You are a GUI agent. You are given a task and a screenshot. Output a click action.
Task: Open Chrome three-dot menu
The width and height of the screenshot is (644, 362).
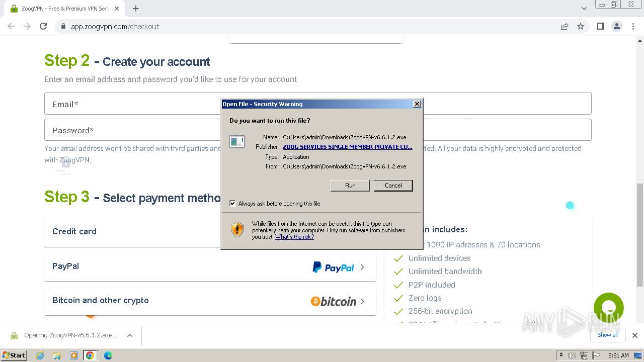pyautogui.click(x=633, y=26)
